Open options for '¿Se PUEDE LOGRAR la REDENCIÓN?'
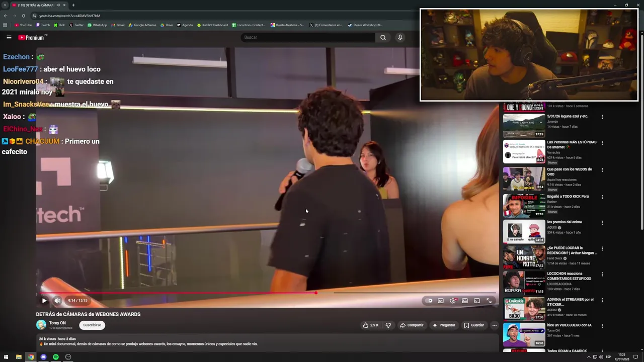The image size is (644, 362). pos(602,248)
